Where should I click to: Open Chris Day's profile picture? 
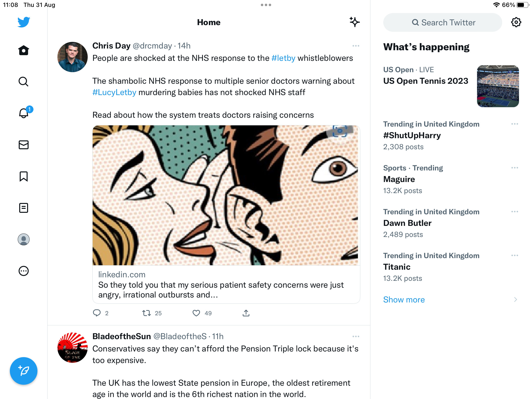point(72,57)
